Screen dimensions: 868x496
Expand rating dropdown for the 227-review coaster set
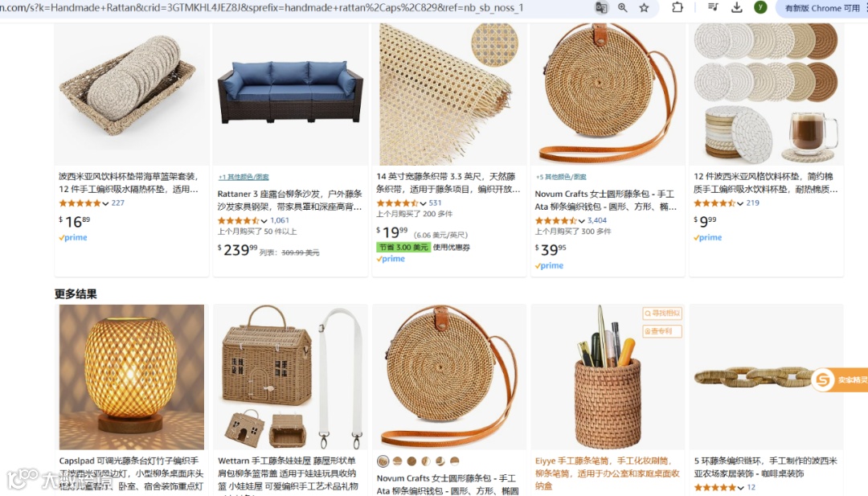(x=105, y=203)
